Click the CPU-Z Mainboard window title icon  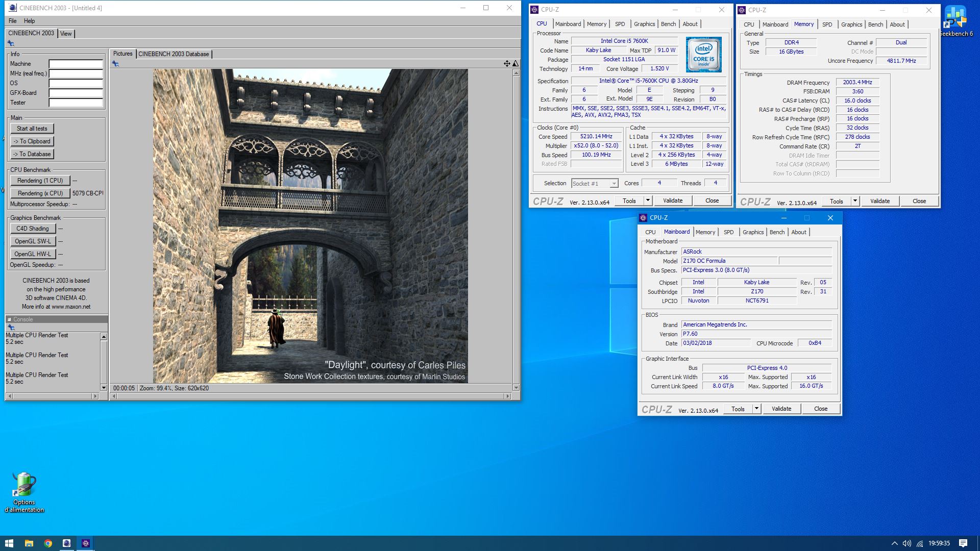coord(643,218)
